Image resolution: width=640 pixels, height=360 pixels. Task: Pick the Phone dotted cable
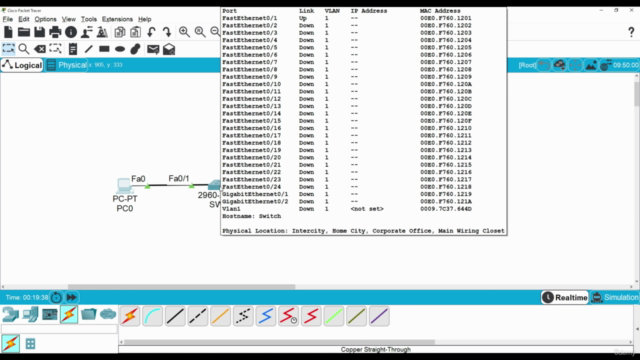(243, 316)
